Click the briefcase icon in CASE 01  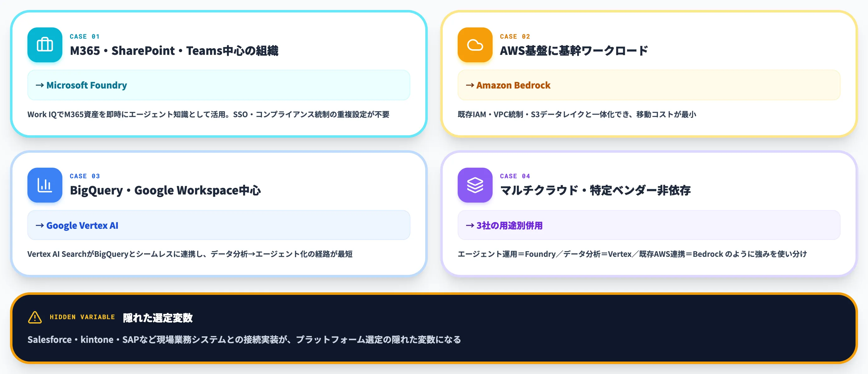tap(45, 45)
